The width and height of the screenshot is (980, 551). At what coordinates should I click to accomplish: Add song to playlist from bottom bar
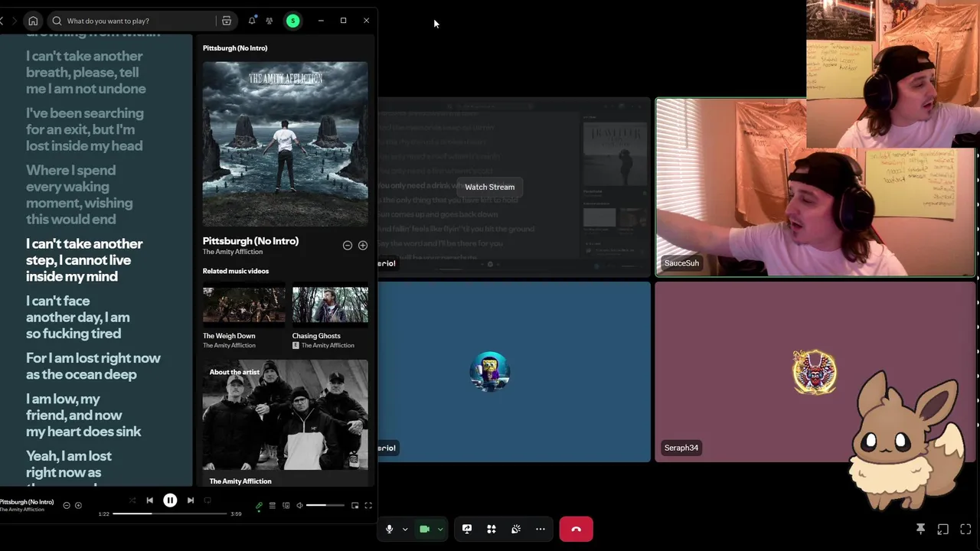[78, 505]
